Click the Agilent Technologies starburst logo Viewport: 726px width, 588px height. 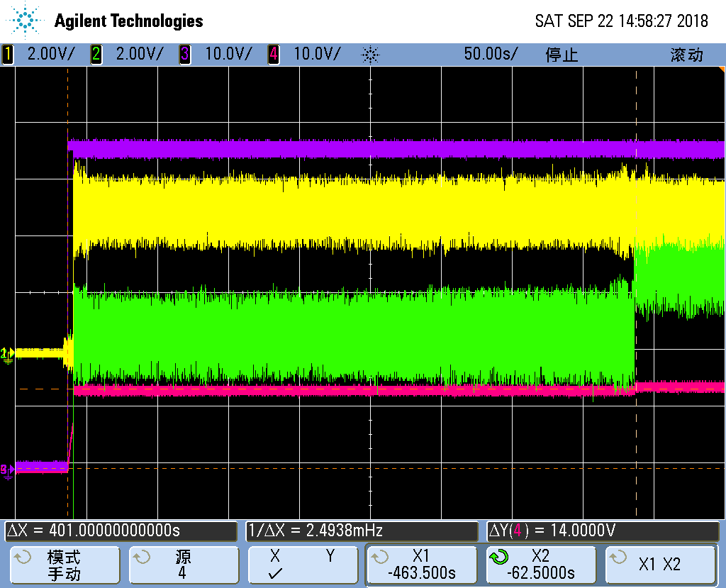pyautogui.click(x=24, y=21)
